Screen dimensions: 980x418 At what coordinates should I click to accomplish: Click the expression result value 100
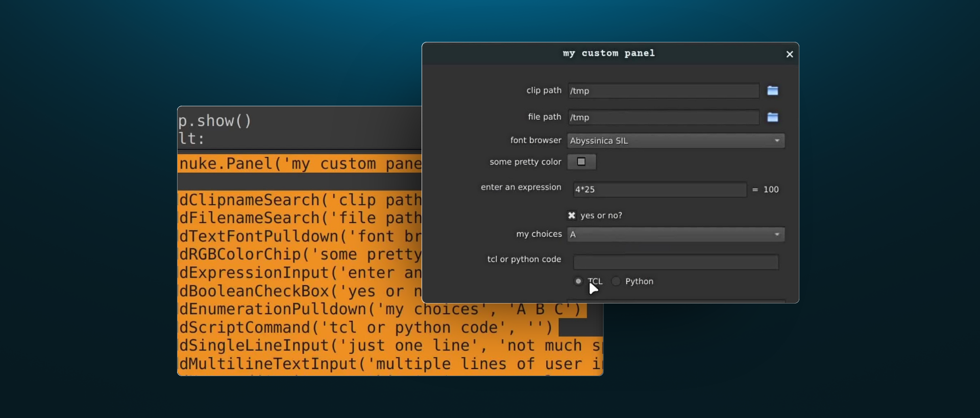tap(771, 190)
